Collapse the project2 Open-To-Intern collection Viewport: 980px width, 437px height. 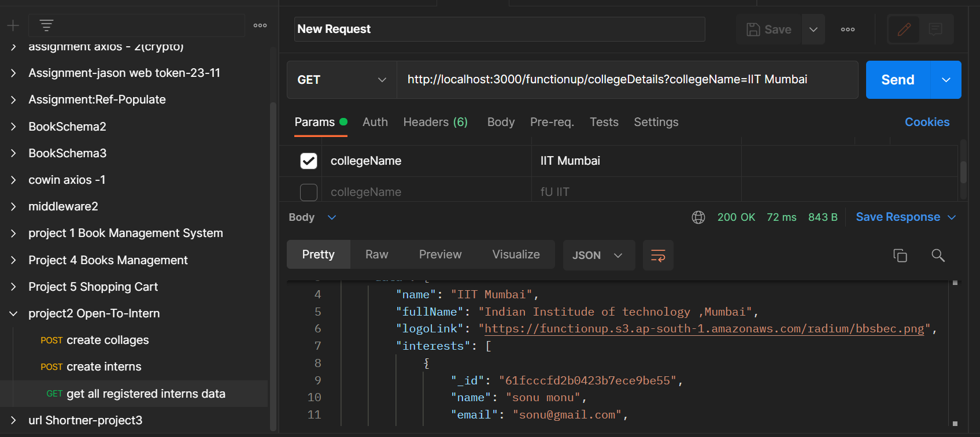(13, 313)
